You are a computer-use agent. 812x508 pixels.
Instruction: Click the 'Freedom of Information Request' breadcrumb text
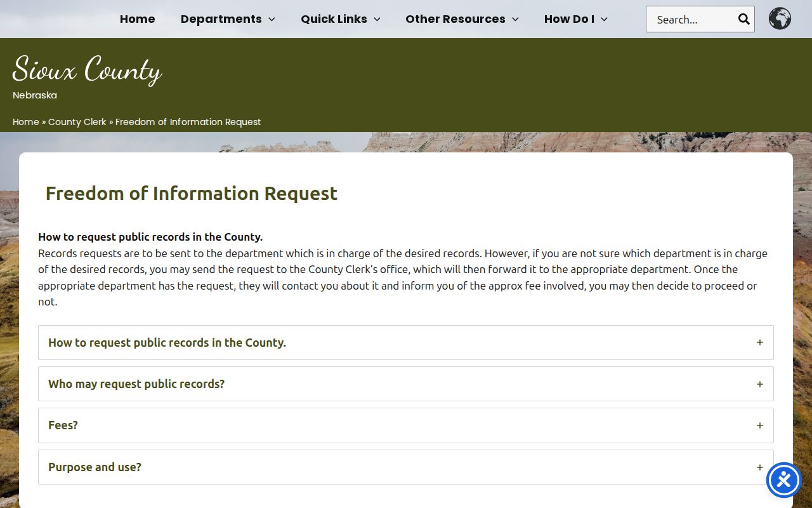tap(188, 122)
